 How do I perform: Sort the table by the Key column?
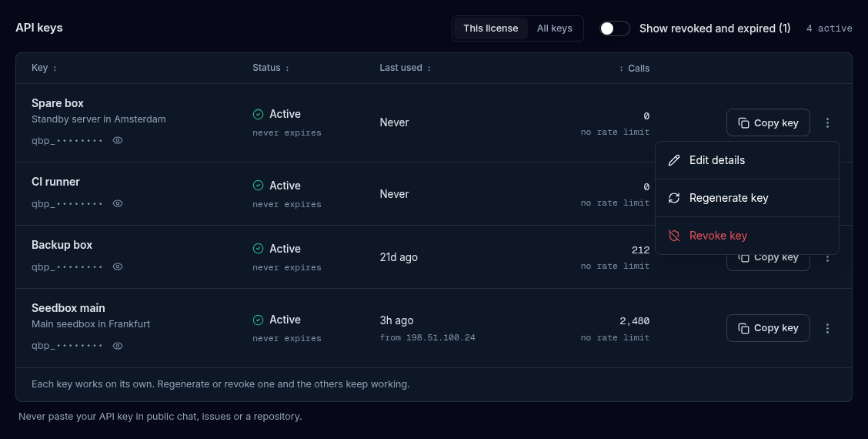(45, 68)
